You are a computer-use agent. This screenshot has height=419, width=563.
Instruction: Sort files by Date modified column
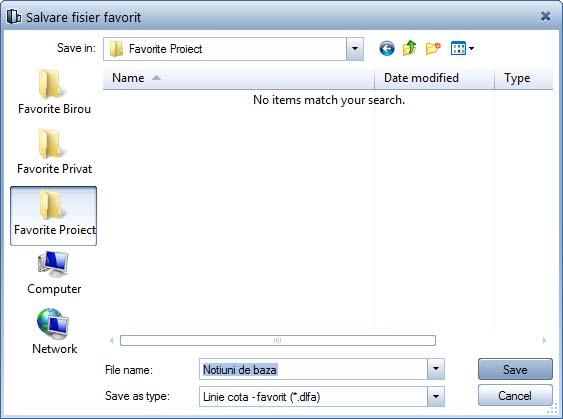tap(434, 78)
